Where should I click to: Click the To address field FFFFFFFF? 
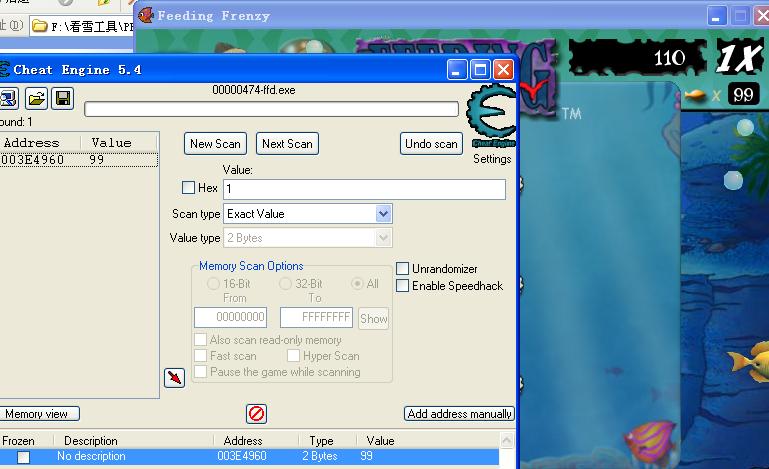coord(316,317)
